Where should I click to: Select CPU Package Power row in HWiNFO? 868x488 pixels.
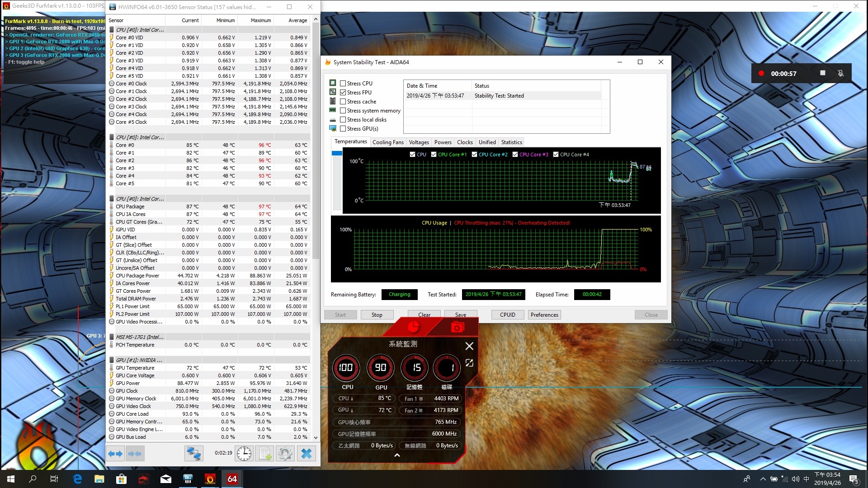(209, 276)
